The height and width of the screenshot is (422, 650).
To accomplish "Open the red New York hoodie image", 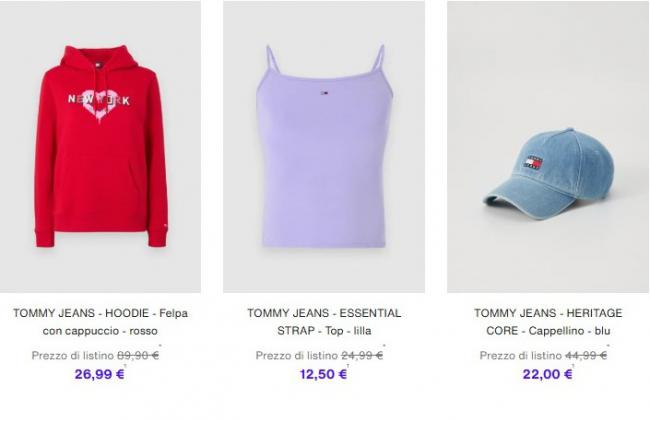I will click(x=100, y=146).
